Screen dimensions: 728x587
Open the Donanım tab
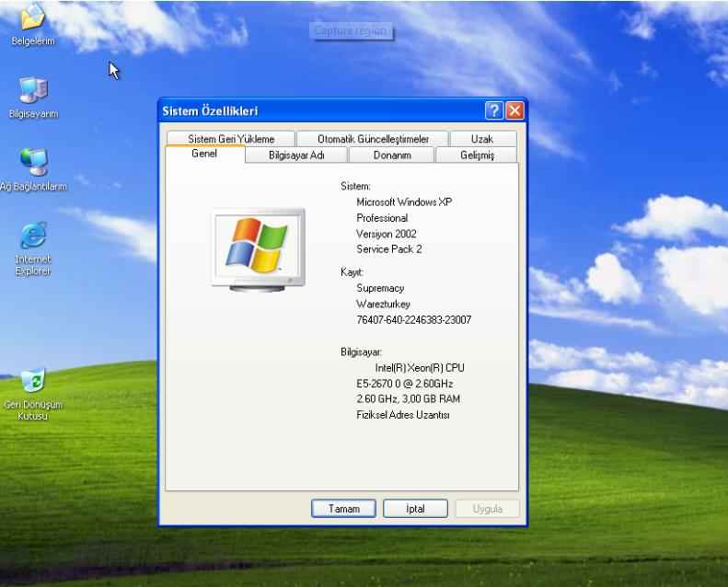tap(391, 155)
